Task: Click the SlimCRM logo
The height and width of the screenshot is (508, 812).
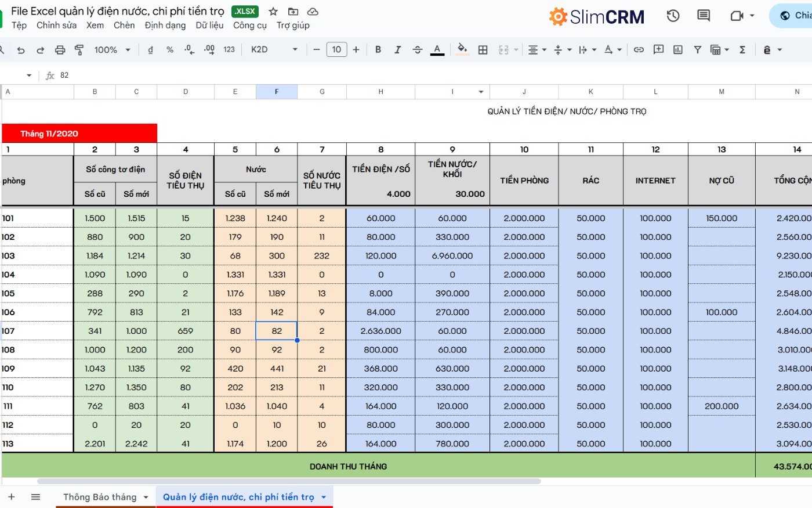Action: tap(596, 16)
